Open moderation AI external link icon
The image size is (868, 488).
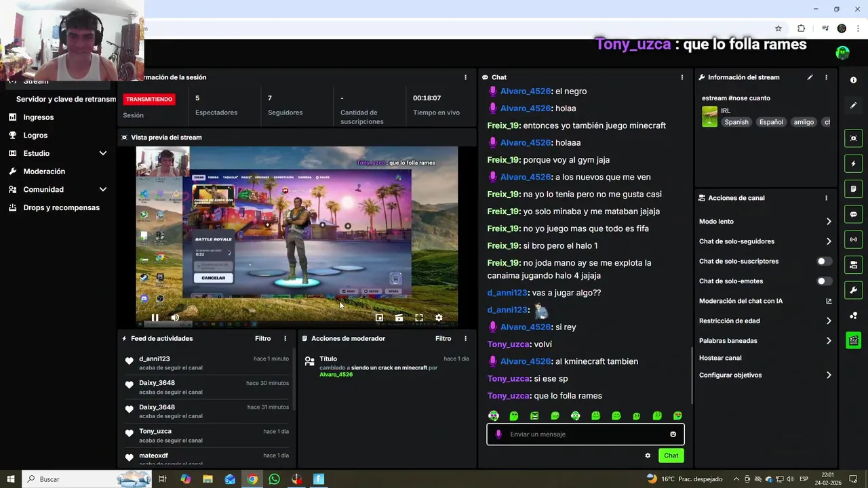click(829, 301)
